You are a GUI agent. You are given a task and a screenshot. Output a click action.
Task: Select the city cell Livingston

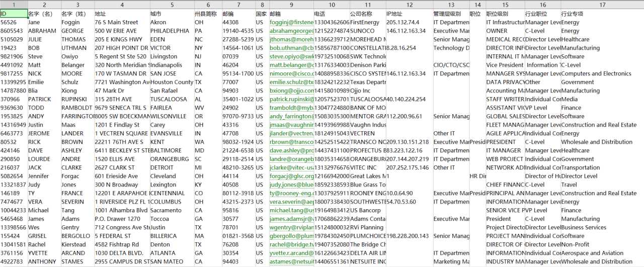[172, 56]
